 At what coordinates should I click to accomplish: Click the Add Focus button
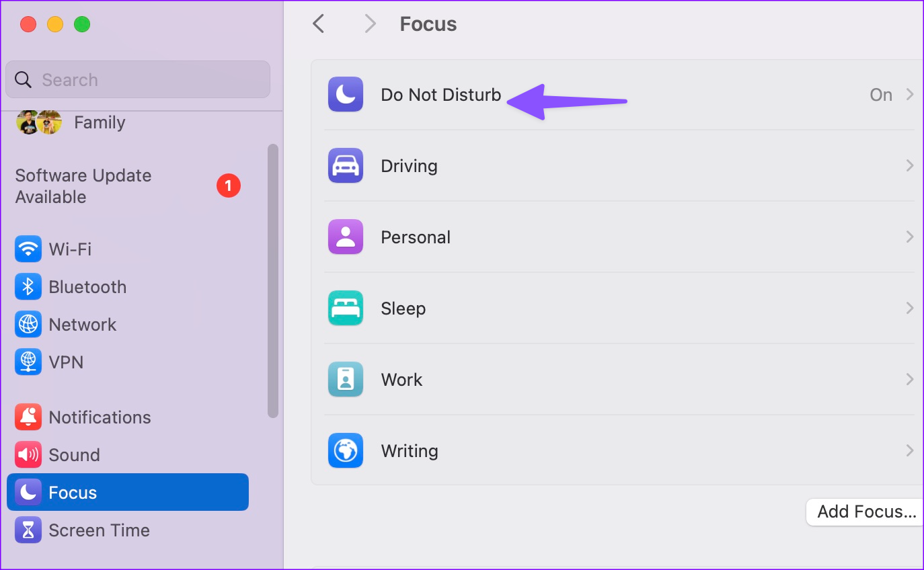pyautogui.click(x=866, y=512)
